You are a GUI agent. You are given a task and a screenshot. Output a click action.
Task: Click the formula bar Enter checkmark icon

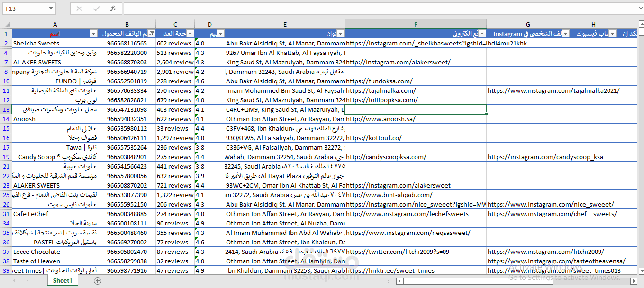(x=96, y=9)
